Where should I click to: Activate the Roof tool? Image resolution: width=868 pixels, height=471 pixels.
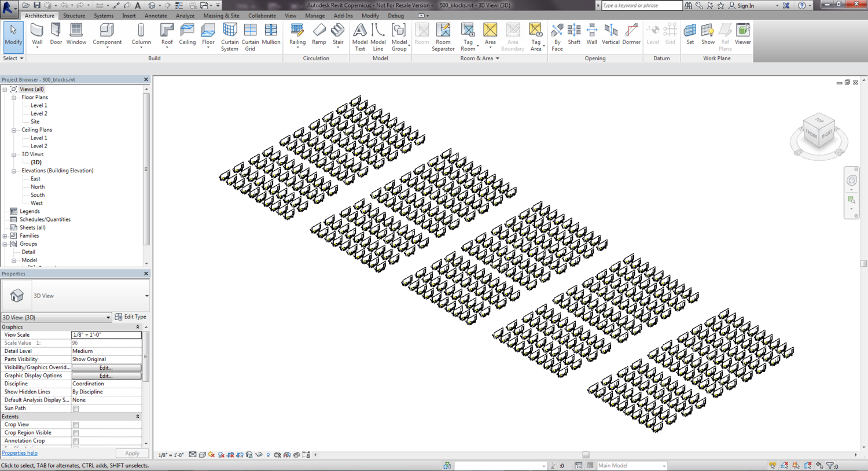(167, 35)
